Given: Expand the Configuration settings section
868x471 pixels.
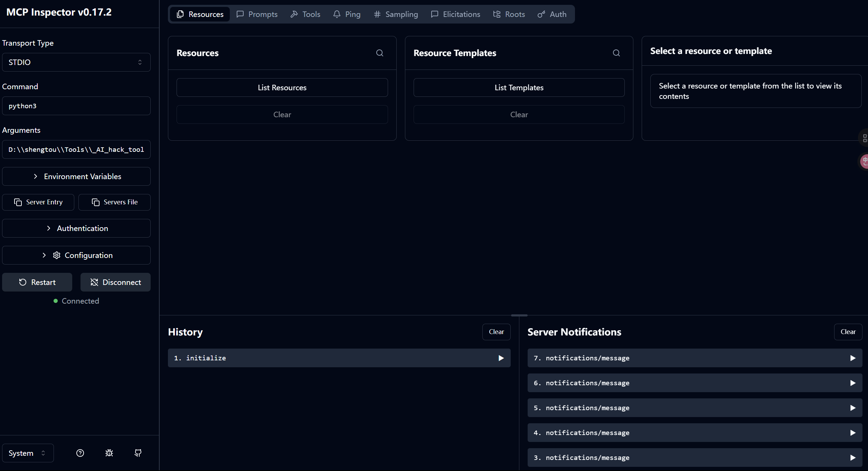Looking at the screenshot, I should tap(76, 255).
